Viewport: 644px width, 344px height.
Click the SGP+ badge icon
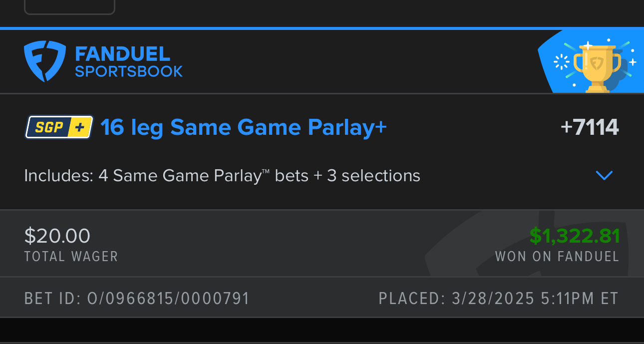pyautogui.click(x=59, y=127)
